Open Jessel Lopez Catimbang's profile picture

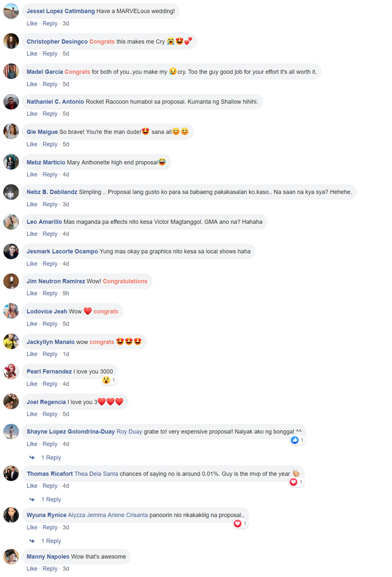tap(11, 12)
